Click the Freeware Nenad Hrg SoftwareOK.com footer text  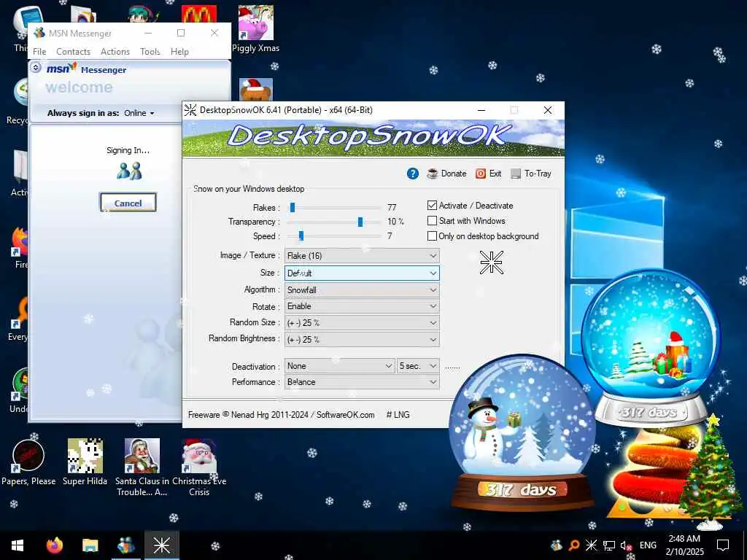281,415
